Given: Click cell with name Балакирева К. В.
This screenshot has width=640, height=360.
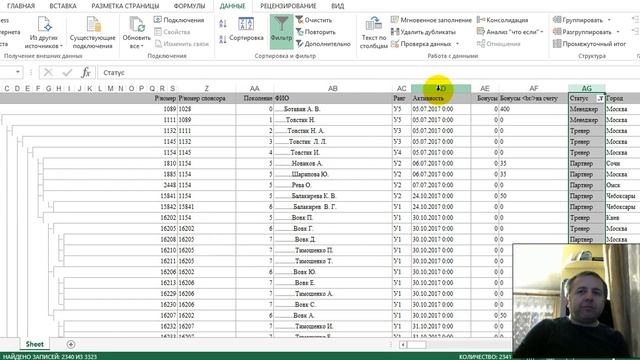Looking at the screenshot, I should tap(333, 196).
